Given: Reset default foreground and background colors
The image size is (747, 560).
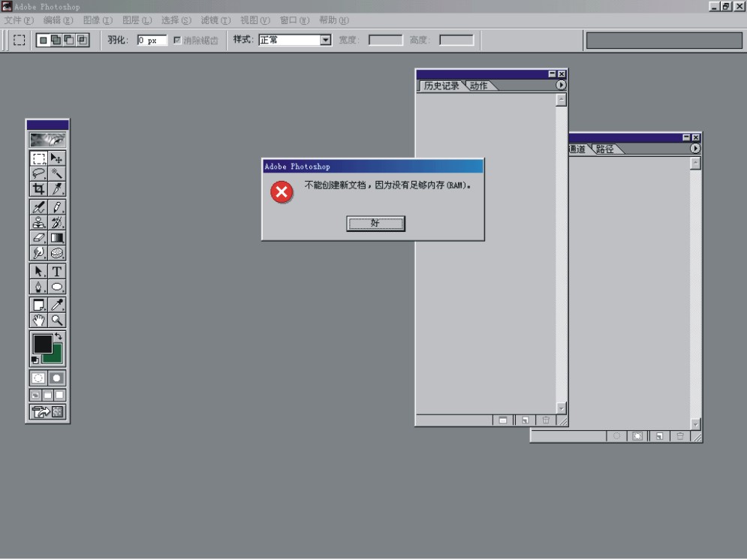Looking at the screenshot, I should click(35, 360).
